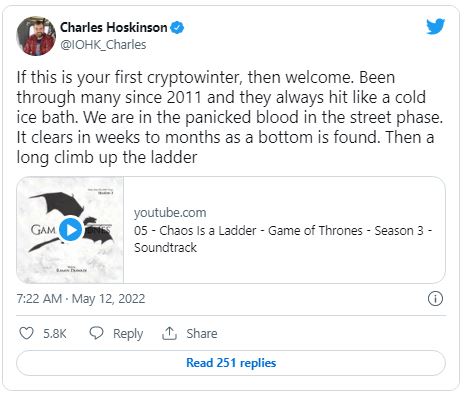Open the tweet info circle icon
Image resolution: width=464 pixels, height=399 pixels.
[x=435, y=299]
